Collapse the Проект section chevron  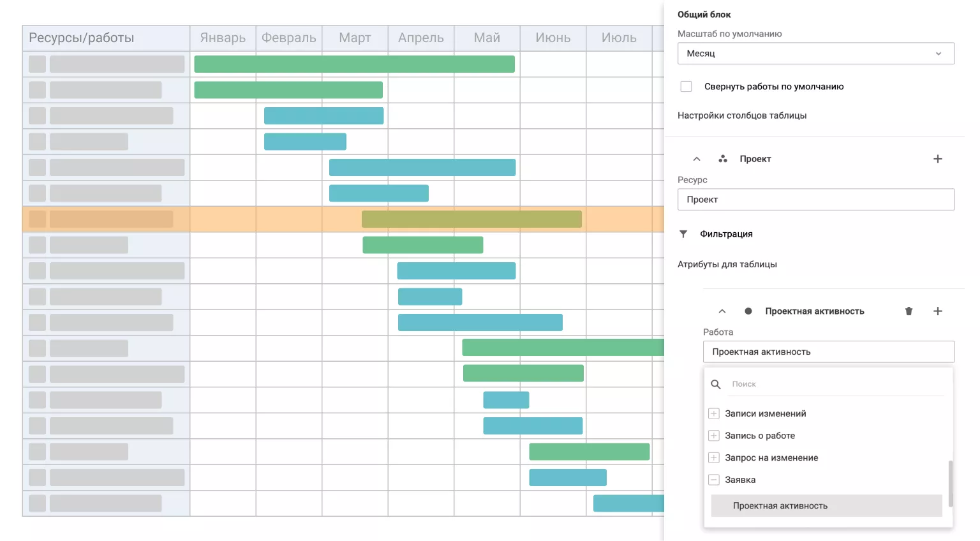[697, 159]
